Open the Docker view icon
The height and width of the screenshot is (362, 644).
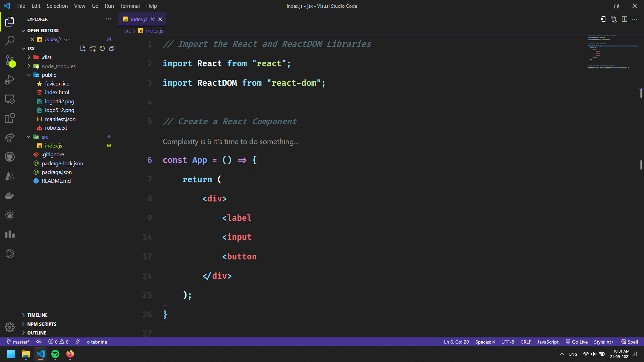point(10,196)
